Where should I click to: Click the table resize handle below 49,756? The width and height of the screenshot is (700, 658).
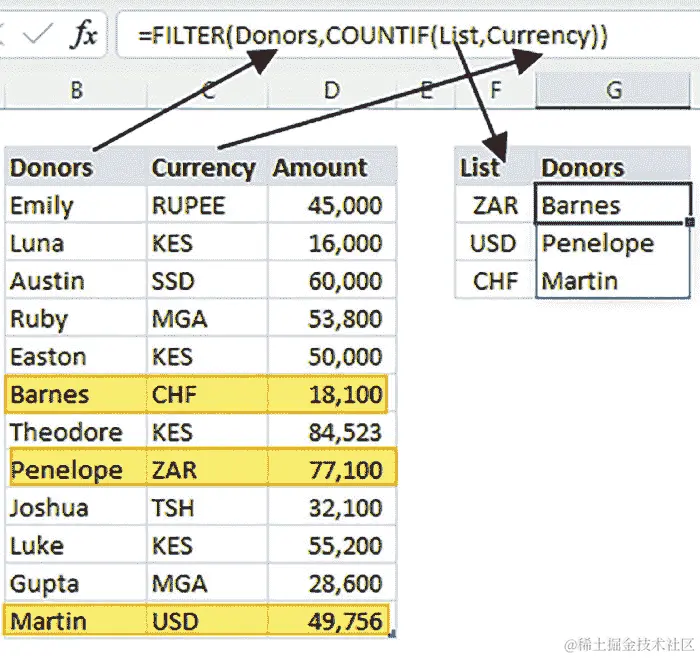point(392,633)
